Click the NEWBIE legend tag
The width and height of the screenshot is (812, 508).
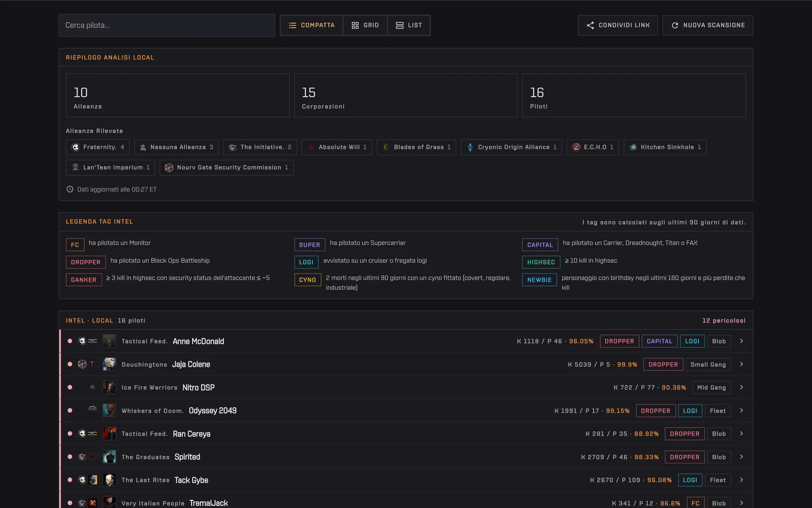(x=539, y=280)
